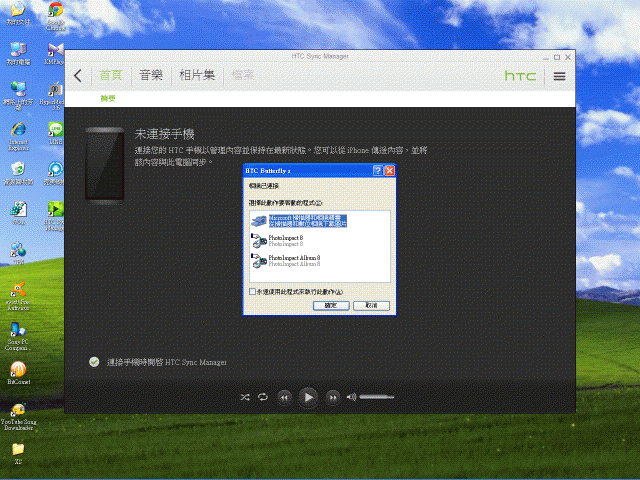Open the Sony PC Companion shortcut
The height and width of the screenshot is (480, 640).
tap(18, 336)
